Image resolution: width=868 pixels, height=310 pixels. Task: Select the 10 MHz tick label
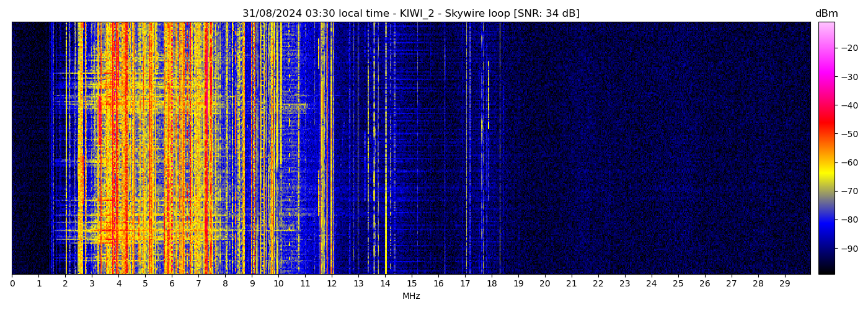[x=278, y=284]
